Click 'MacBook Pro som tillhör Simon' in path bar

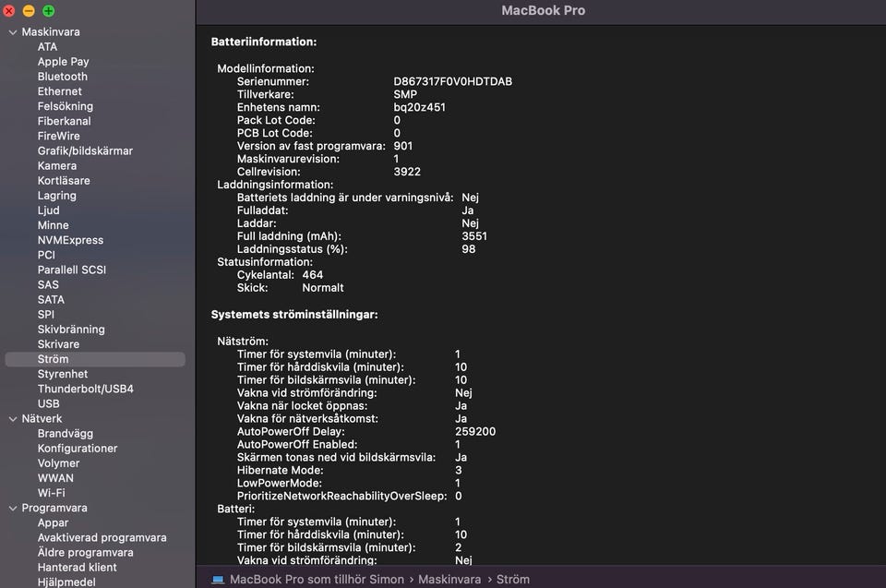317,580
